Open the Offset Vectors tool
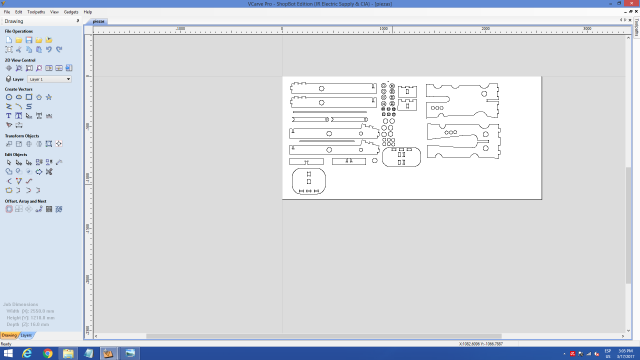This screenshot has width=640, height=360. tap(9, 209)
